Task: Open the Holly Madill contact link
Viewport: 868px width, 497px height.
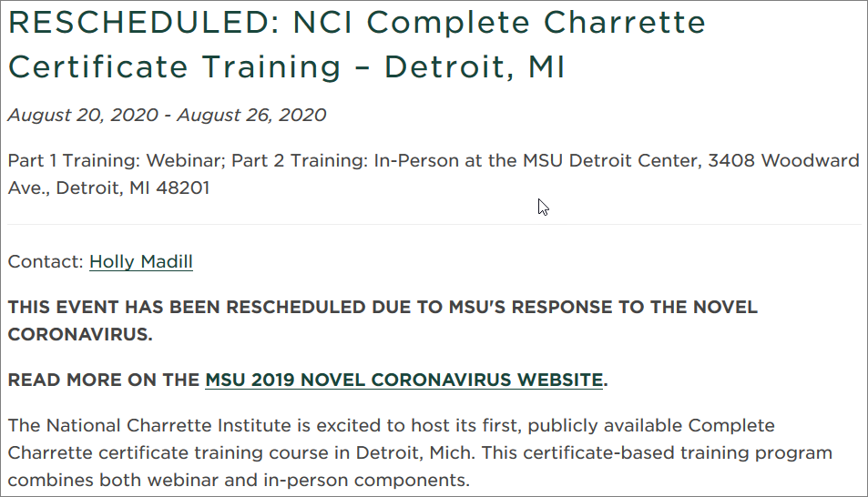Action: click(141, 262)
